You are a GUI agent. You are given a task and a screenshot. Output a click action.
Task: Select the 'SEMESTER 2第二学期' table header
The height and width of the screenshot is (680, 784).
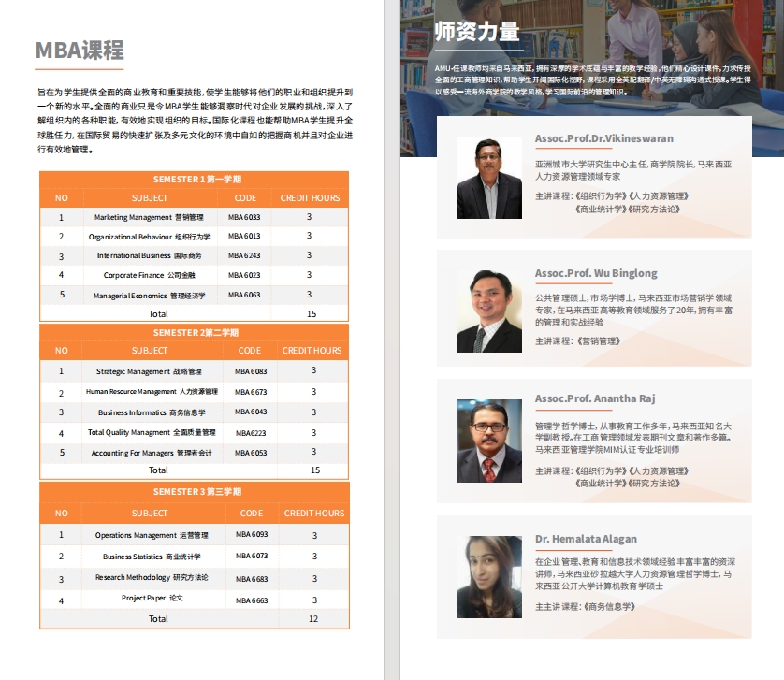[196, 332]
